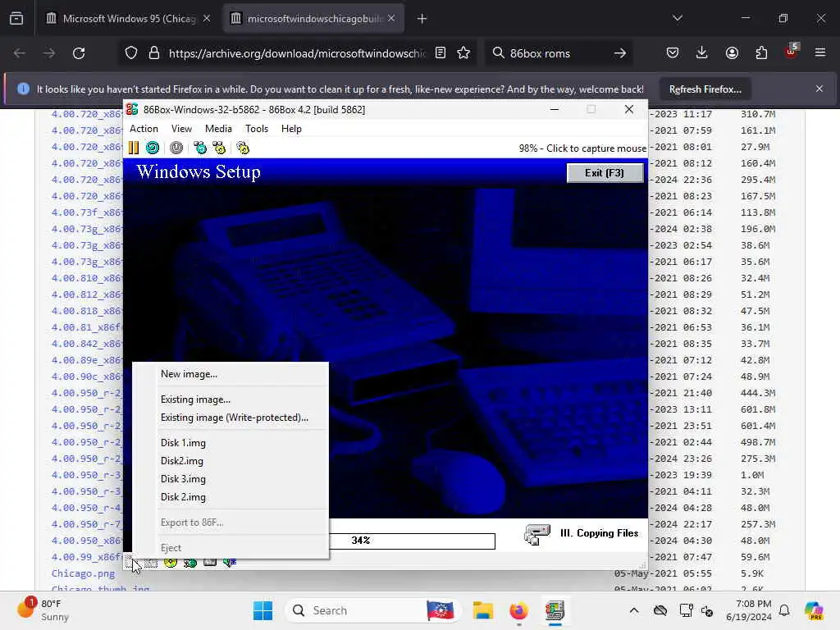840x630 pixels.
Task: Open Firefox tab list button
Action: click(16, 19)
